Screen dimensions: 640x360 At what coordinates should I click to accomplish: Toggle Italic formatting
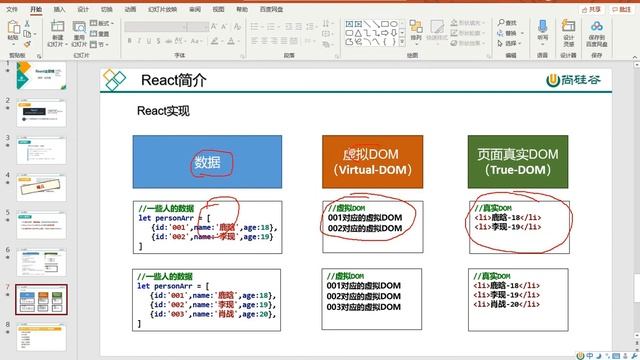click(139, 41)
